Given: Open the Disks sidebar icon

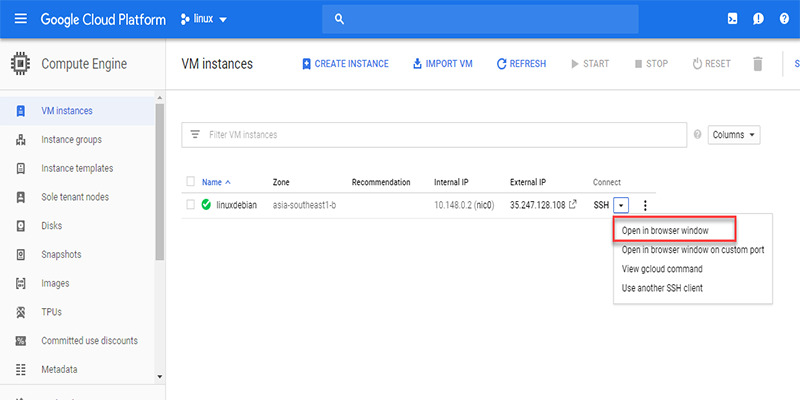Looking at the screenshot, I should click(x=21, y=226).
